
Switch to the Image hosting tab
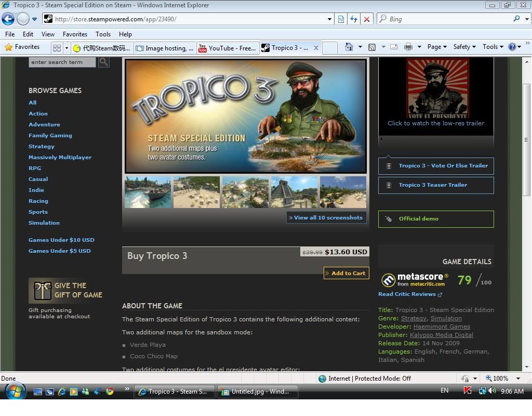pos(165,48)
